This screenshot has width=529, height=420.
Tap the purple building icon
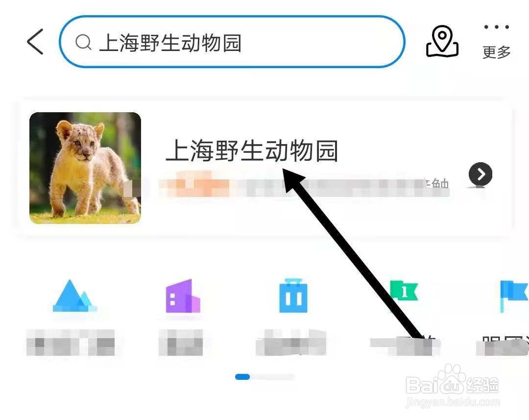(183, 296)
